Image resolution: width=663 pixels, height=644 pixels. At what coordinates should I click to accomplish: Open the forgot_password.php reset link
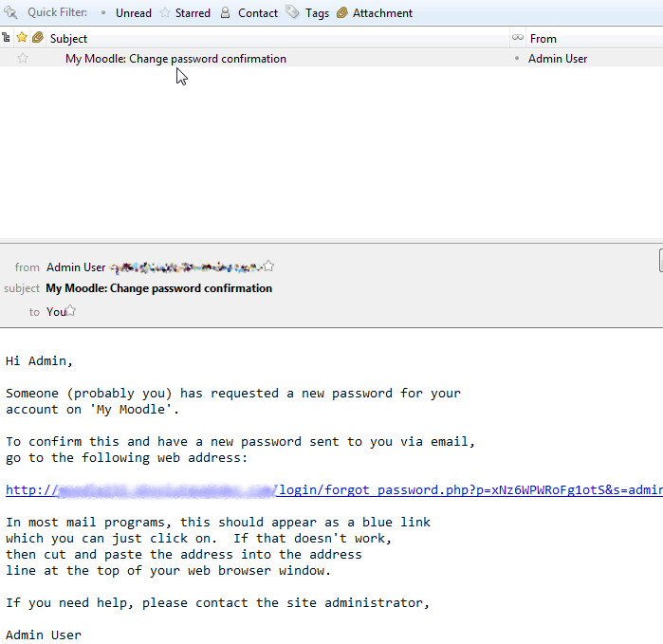[334, 490]
